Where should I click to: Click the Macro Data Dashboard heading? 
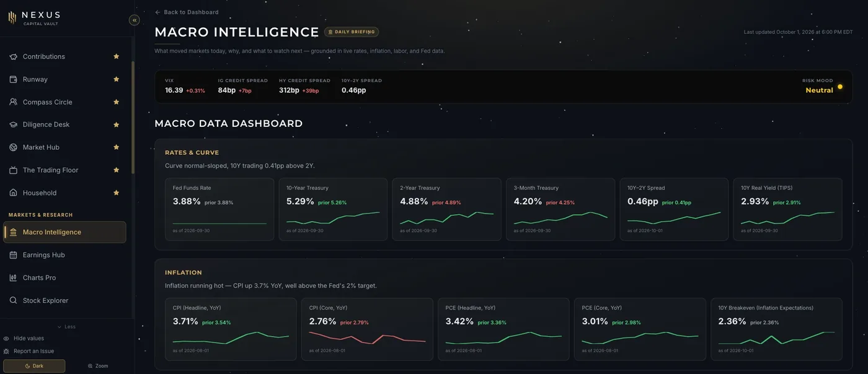[229, 123]
